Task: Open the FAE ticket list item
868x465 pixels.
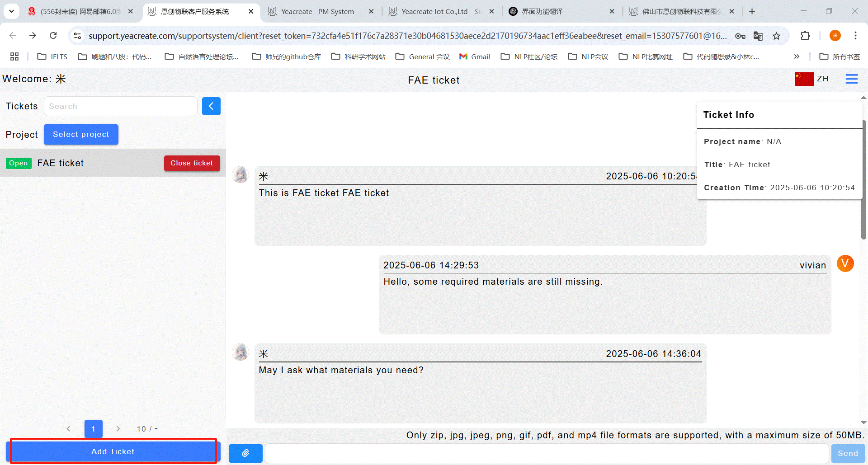Action: point(61,163)
